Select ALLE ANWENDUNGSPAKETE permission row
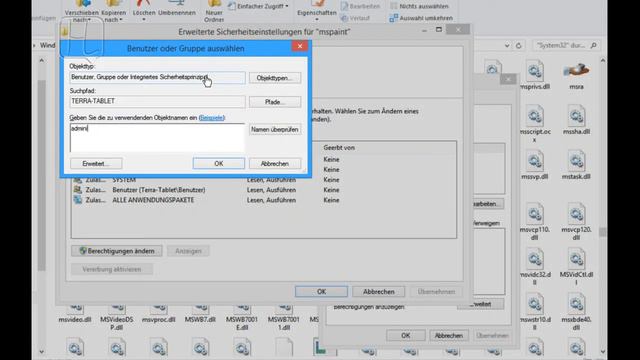 [x=263, y=200]
